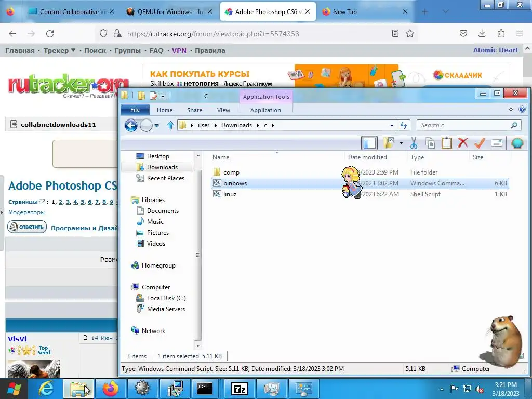
Task: Open Media Servers in navigation pane
Action: (x=166, y=309)
